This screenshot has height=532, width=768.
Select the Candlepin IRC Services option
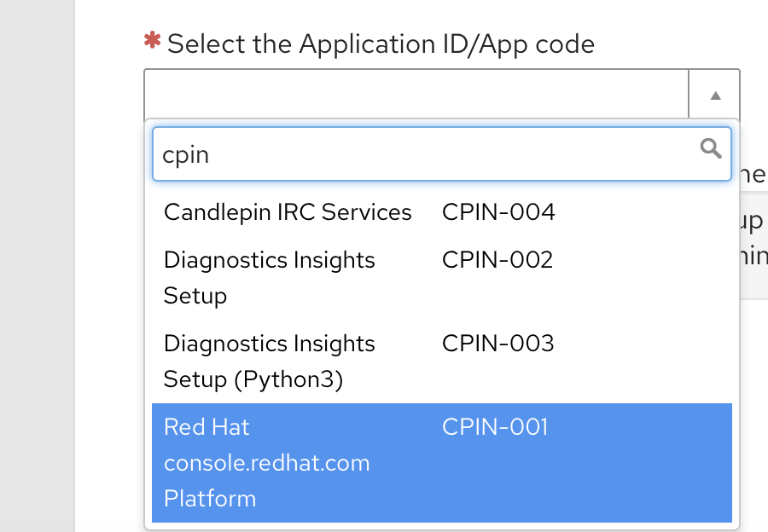point(288,212)
